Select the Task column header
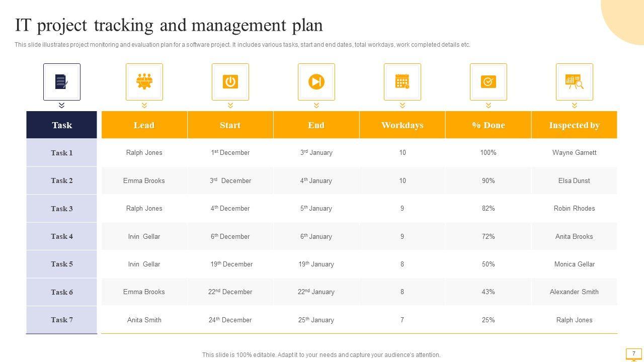The image size is (644, 362). 61,125
